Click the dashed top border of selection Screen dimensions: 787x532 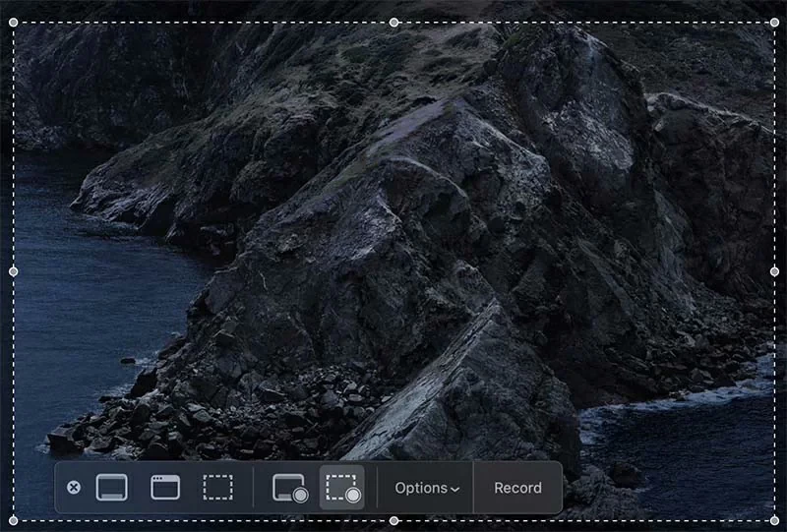197,22
